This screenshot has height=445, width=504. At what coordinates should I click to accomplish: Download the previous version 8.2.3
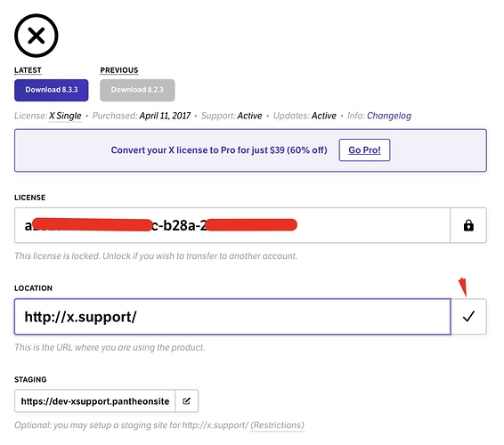point(137,90)
